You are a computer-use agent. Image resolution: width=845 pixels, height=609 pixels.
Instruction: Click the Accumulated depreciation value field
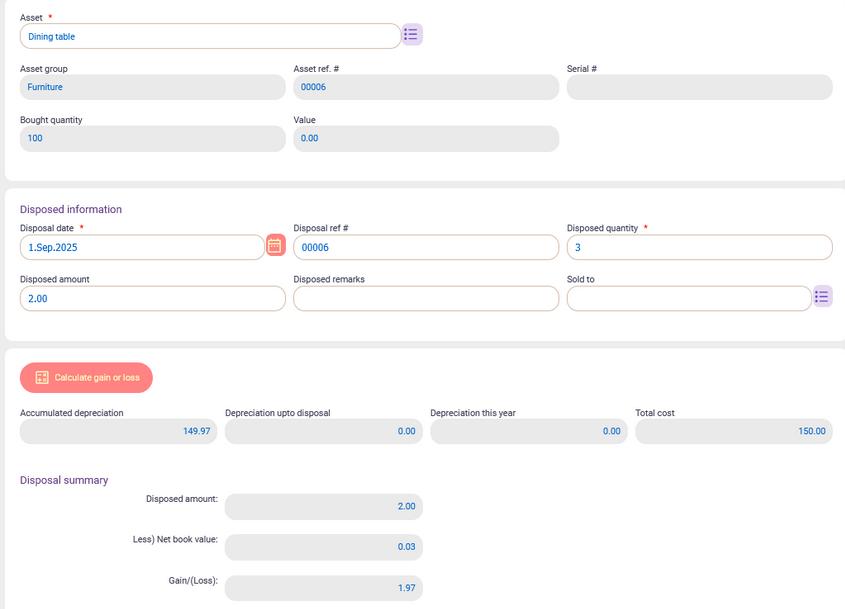(x=118, y=431)
